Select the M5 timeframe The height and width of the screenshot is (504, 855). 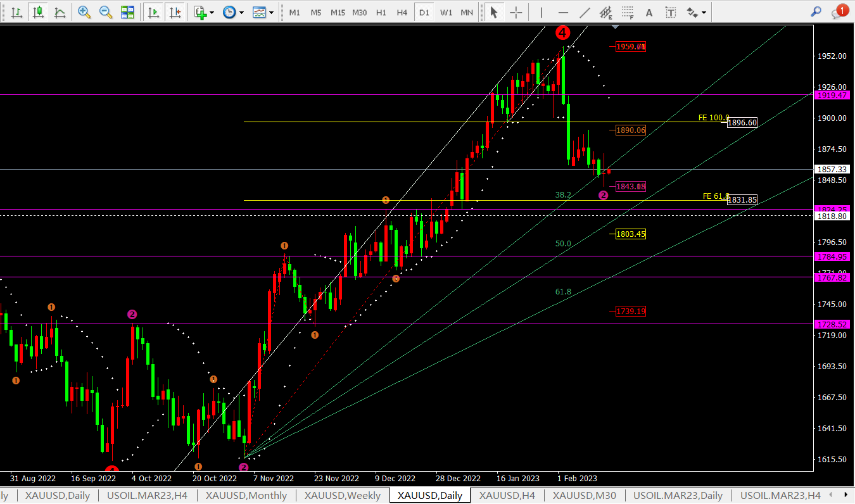pyautogui.click(x=316, y=12)
